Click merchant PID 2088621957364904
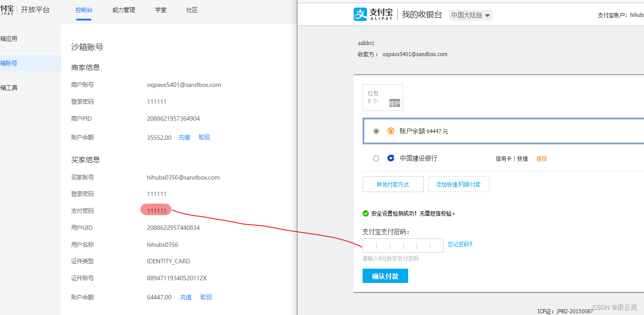This screenshot has width=644, height=315. 173,119
